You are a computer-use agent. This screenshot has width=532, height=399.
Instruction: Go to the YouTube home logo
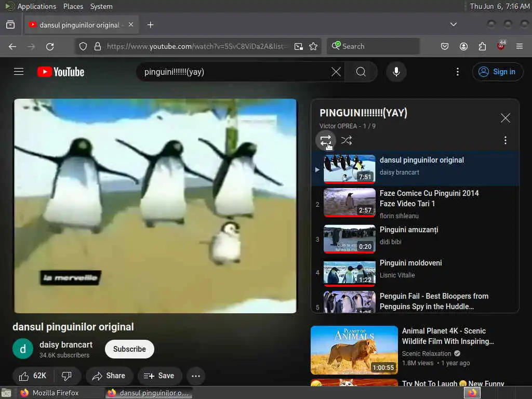[x=61, y=72]
